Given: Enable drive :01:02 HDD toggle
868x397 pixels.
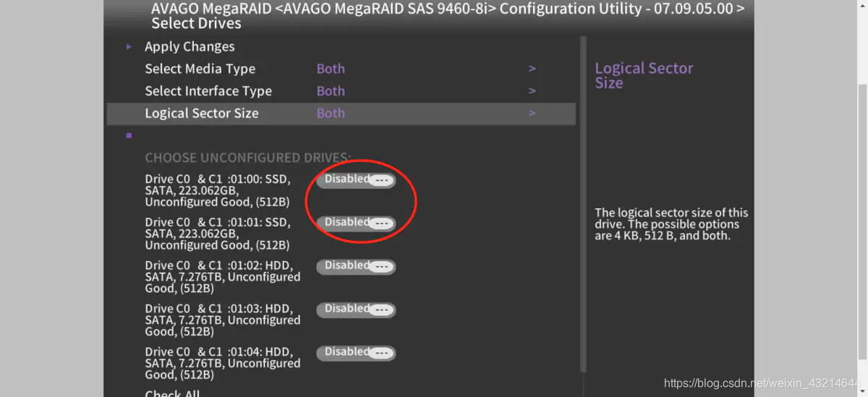Looking at the screenshot, I should [x=356, y=266].
